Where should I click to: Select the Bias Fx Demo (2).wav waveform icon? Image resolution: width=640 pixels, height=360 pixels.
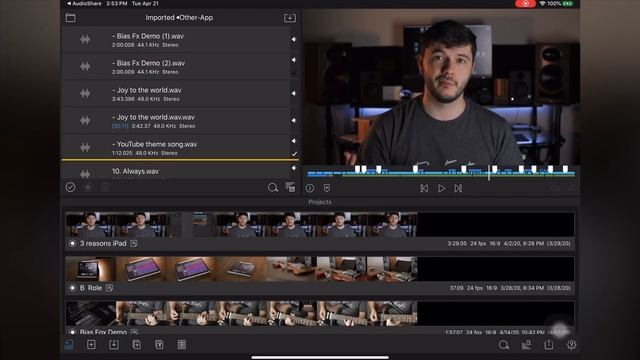(85, 66)
